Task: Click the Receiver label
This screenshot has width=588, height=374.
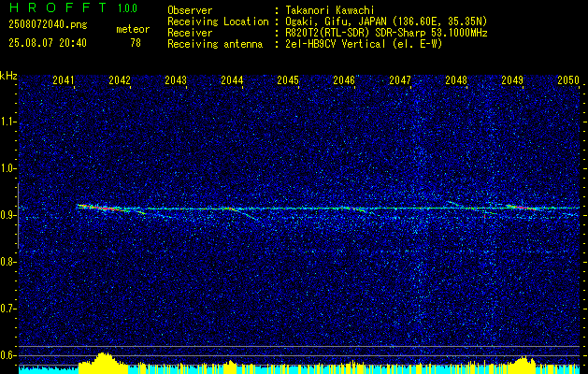Action: (190, 33)
